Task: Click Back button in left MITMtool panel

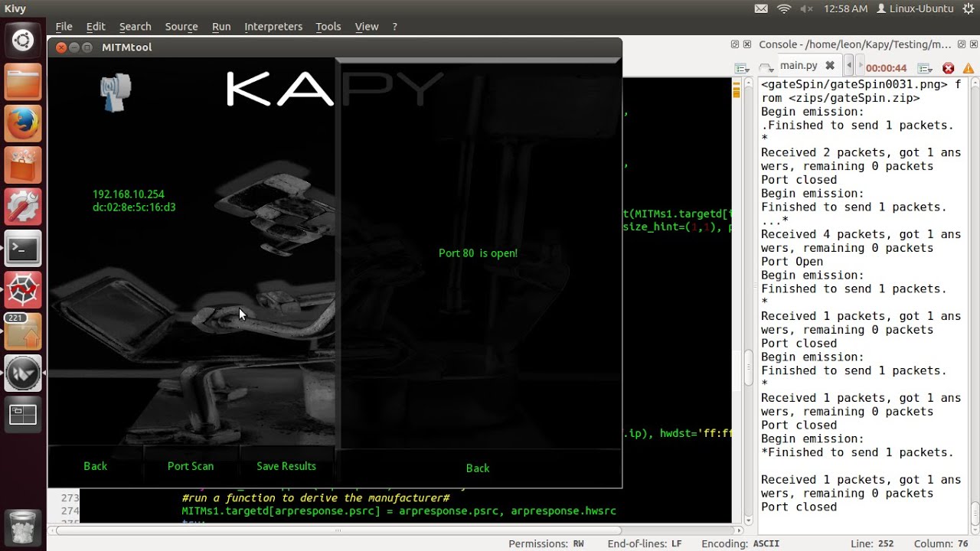Action: (x=96, y=466)
